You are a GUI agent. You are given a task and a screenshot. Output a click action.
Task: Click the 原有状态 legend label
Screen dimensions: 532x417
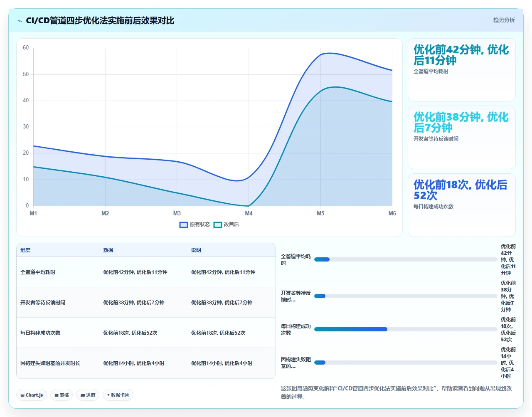coord(200,225)
